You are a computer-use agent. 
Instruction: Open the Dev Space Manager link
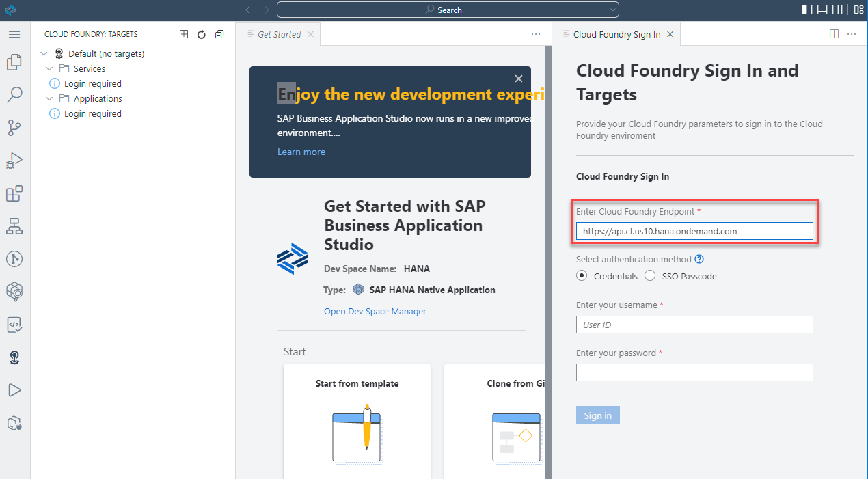click(x=375, y=311)
